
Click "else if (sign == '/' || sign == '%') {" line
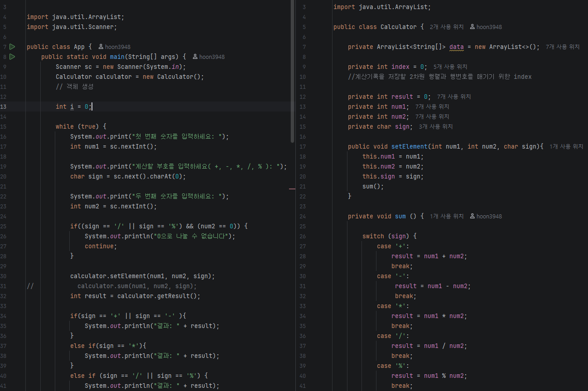139,376
